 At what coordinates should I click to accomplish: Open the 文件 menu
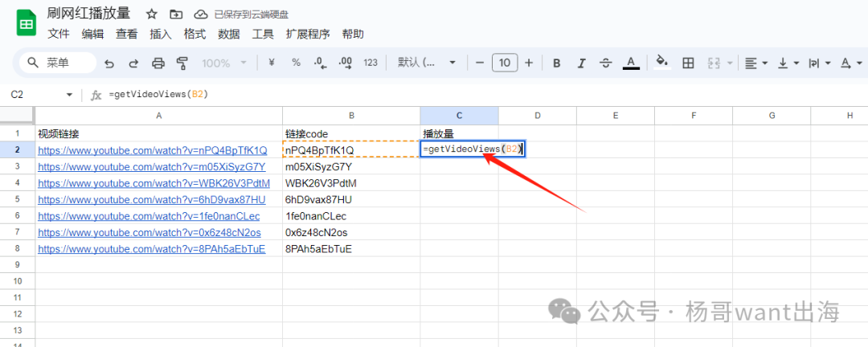click(59, 35)
